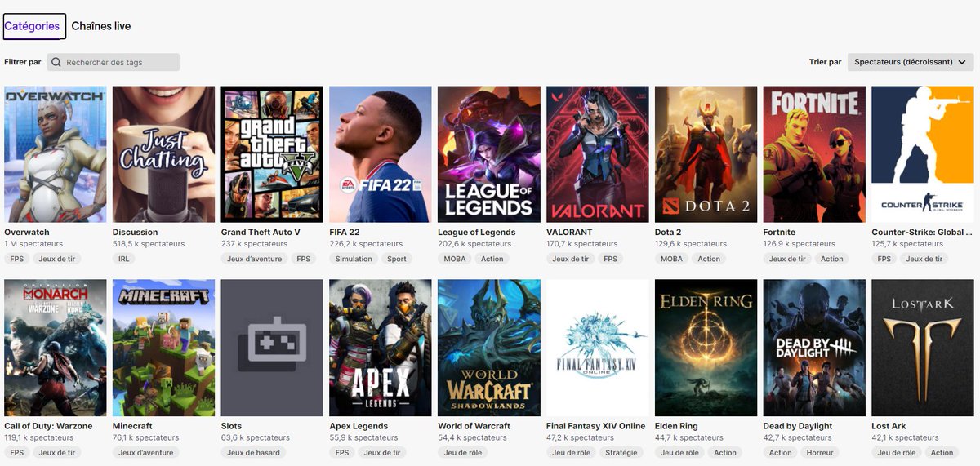Open the Grand Theft Auto V cover
Screen dimensions: 980x466
[x=272, y=154]
